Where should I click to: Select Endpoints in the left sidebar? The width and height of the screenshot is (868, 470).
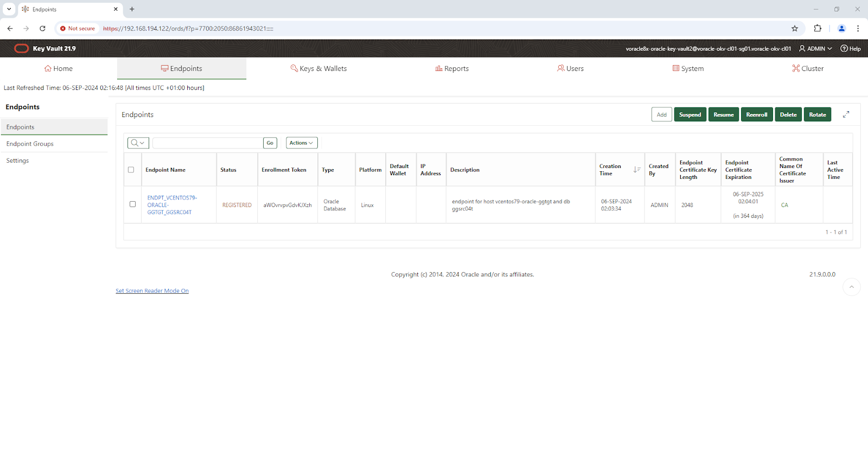54,127
